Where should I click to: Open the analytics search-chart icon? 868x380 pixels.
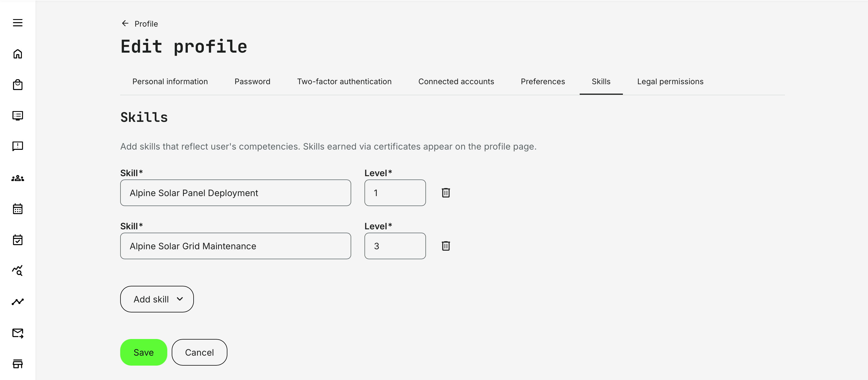click(x=17, y=271)
